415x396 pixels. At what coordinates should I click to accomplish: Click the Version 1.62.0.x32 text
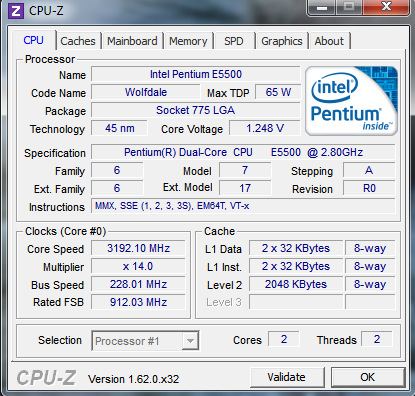coord(133,379)
